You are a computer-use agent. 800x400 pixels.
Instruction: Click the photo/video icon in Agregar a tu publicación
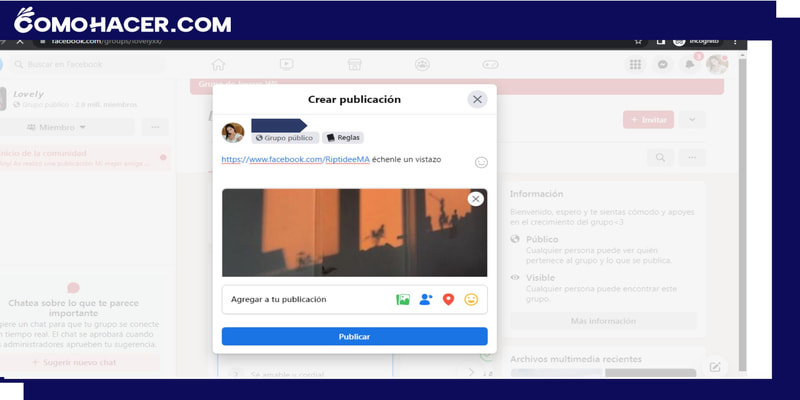(403, 299)
